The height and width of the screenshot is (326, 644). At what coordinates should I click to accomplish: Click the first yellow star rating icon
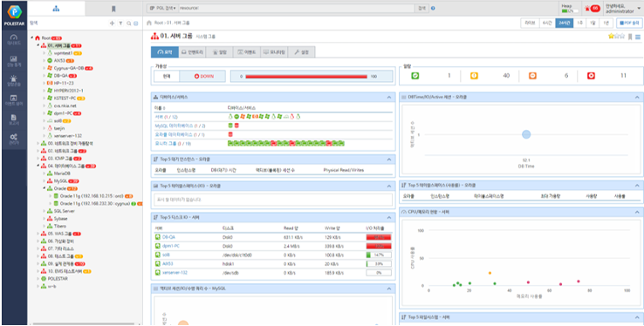coord(611,37)
